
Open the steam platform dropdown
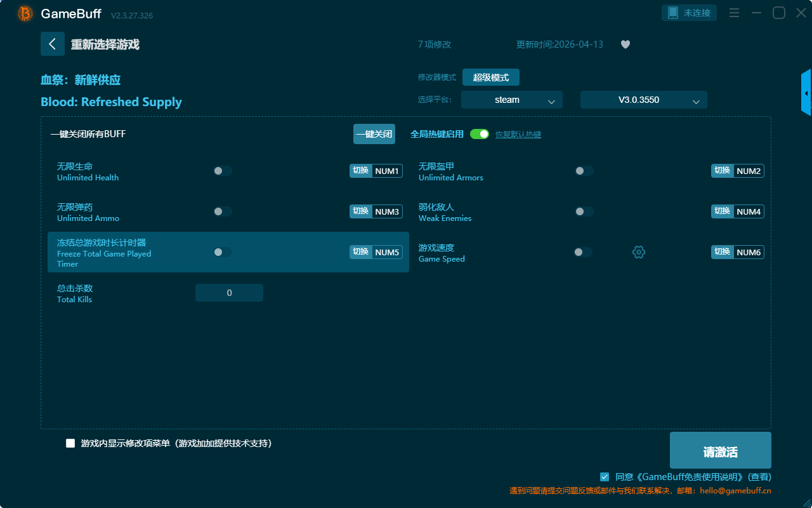[511, 100]
